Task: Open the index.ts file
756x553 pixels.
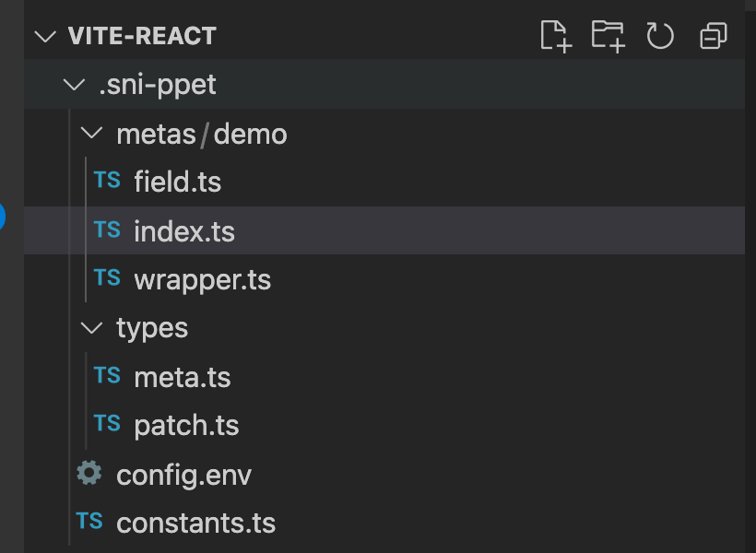Action: click(384, 230)
